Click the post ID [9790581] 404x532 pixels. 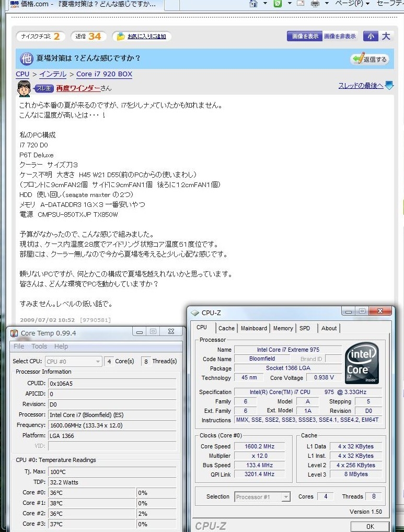(95, 320)
